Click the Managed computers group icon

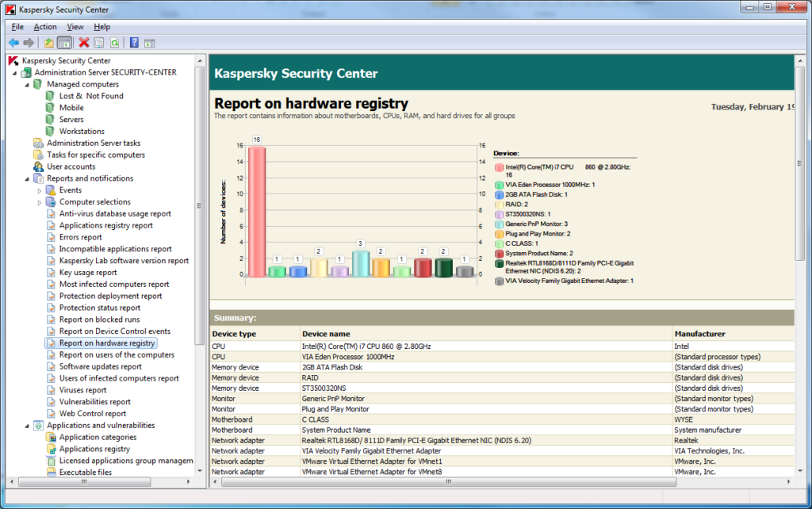coord(38,84)
